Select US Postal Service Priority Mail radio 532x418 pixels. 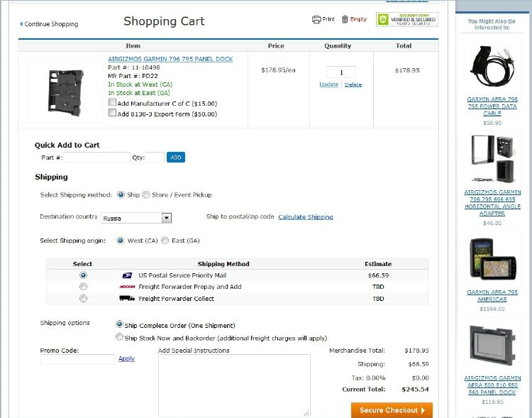tap(83, 275)
